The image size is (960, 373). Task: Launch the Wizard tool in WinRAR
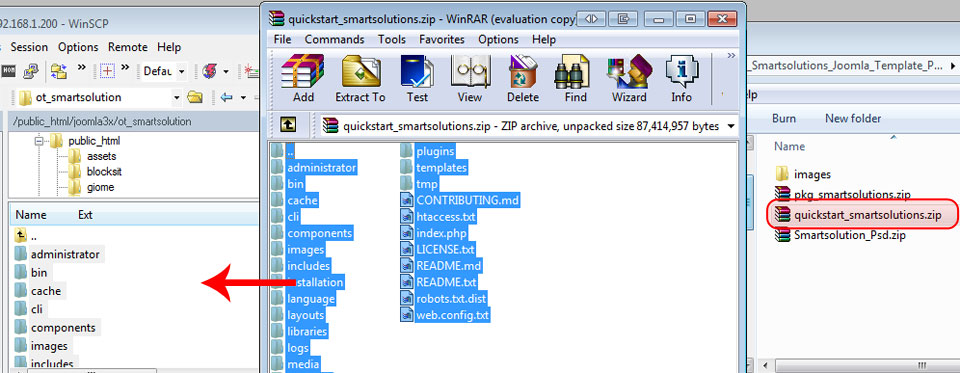pyautogui.click(x=629, y=78)
